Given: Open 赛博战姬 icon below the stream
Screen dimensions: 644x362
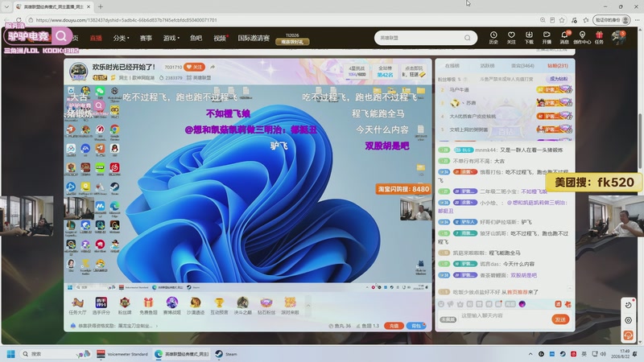Looking at the screenshot, I should click(171, 306).
